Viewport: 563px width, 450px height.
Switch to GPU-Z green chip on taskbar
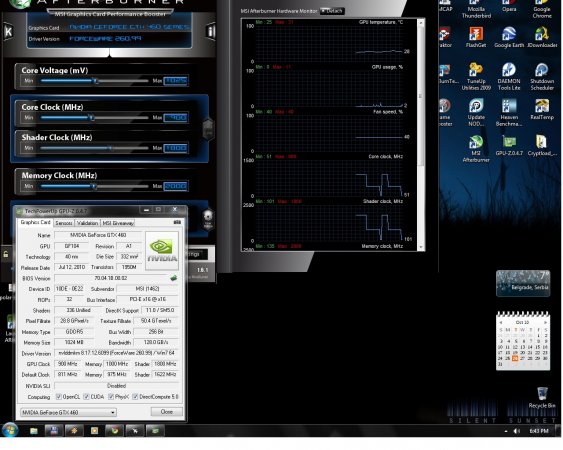(x=155, y=430)
